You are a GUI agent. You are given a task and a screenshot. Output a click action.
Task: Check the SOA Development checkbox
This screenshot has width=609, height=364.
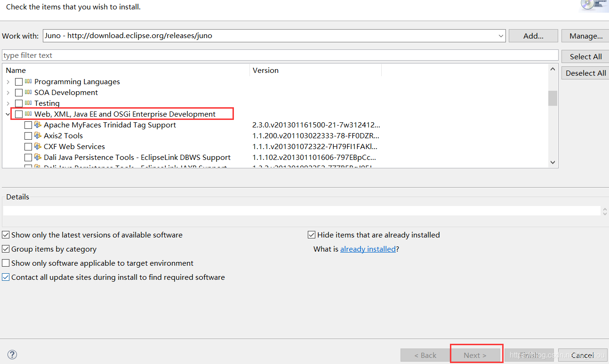point(19,93)
